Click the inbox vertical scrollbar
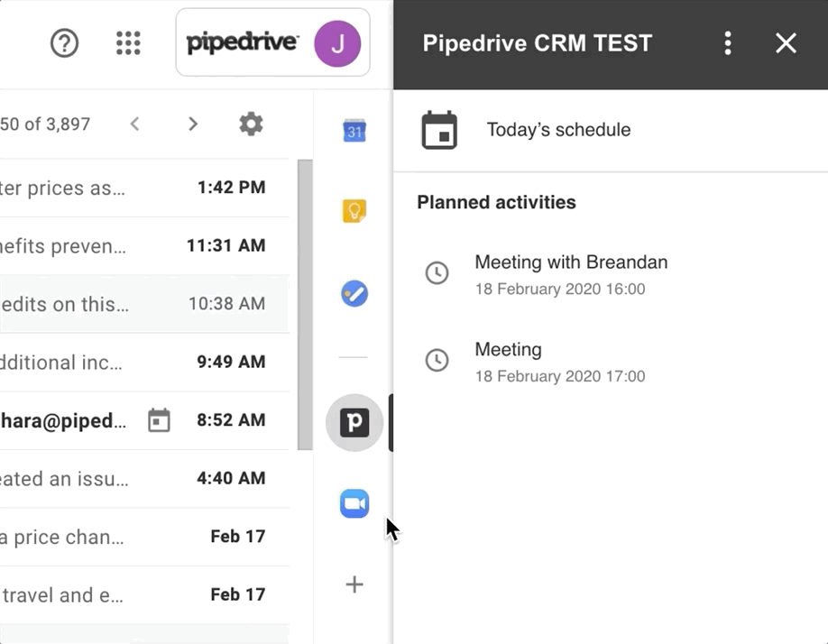 click(x=305, y=307)
